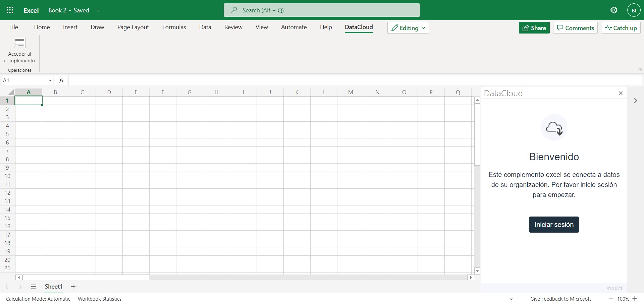The image size is (644, 302).
Task: Open the Name Box dropdown arrow
Action: (50, 80)
